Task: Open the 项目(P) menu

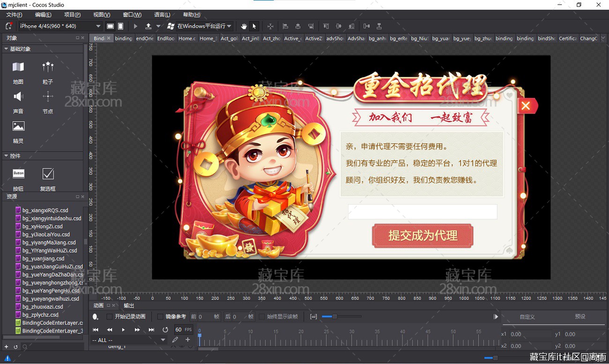Action: tap(72, 15)
